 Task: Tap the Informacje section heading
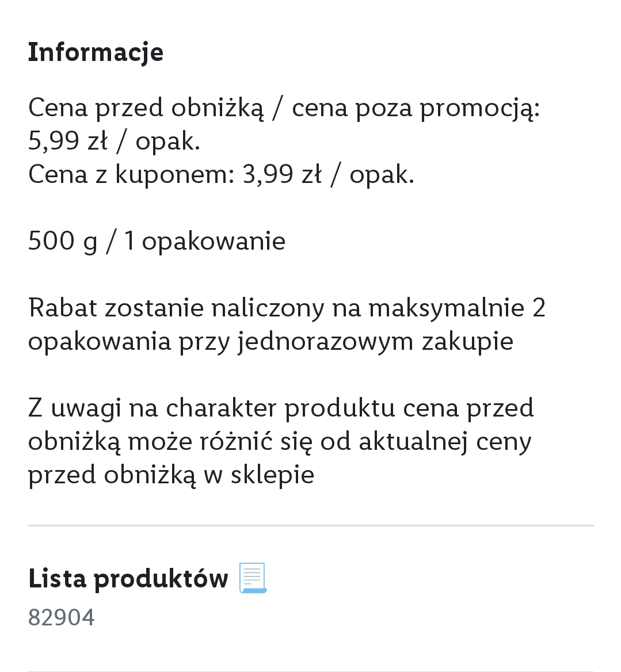tap(96, 52)
